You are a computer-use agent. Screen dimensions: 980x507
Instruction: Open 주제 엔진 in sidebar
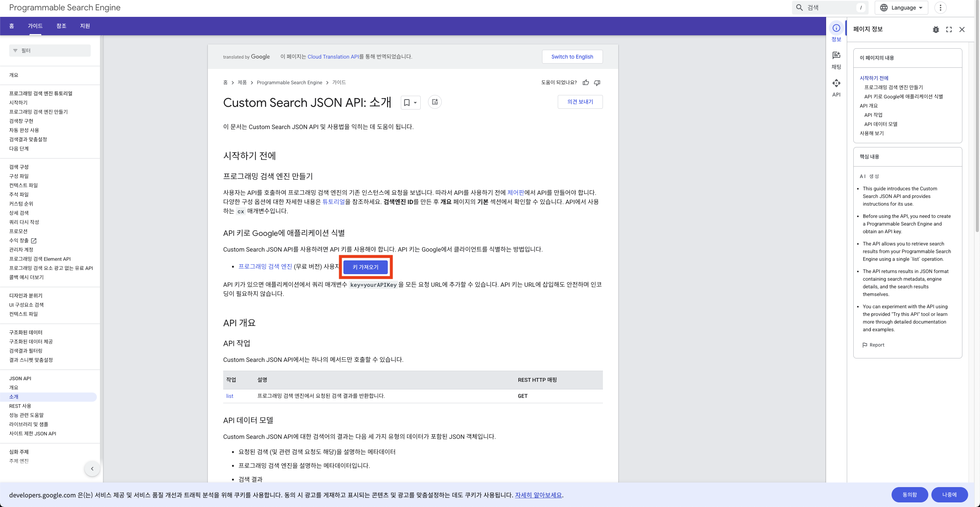pyautogui.click(x=19, y=461)
